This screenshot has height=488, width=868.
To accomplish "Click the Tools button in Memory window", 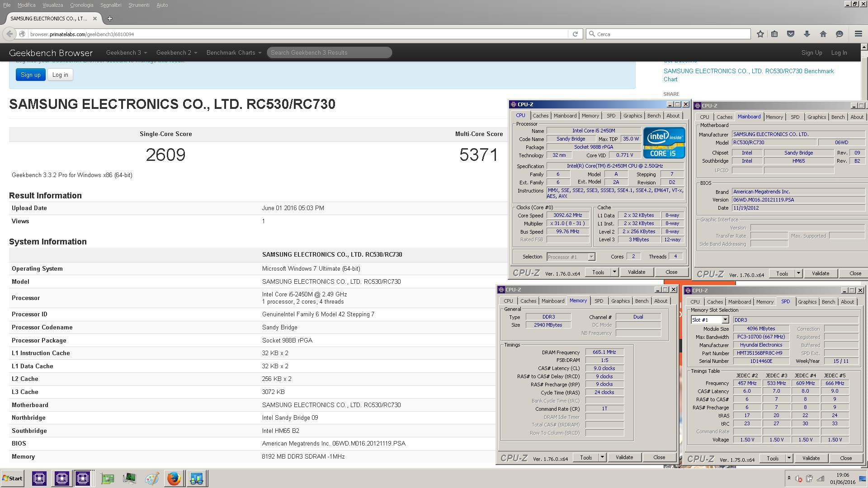I will [x=586, y=457].
